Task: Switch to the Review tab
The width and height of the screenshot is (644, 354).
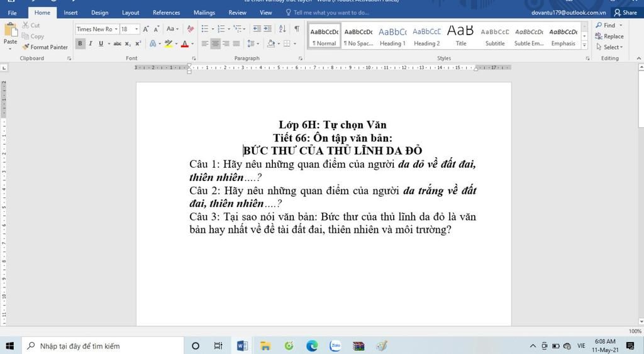Action: click(x=237, y=13)
